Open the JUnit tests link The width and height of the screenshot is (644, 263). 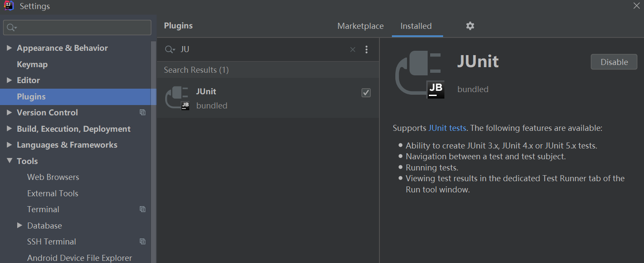click(x=447, y=128)
